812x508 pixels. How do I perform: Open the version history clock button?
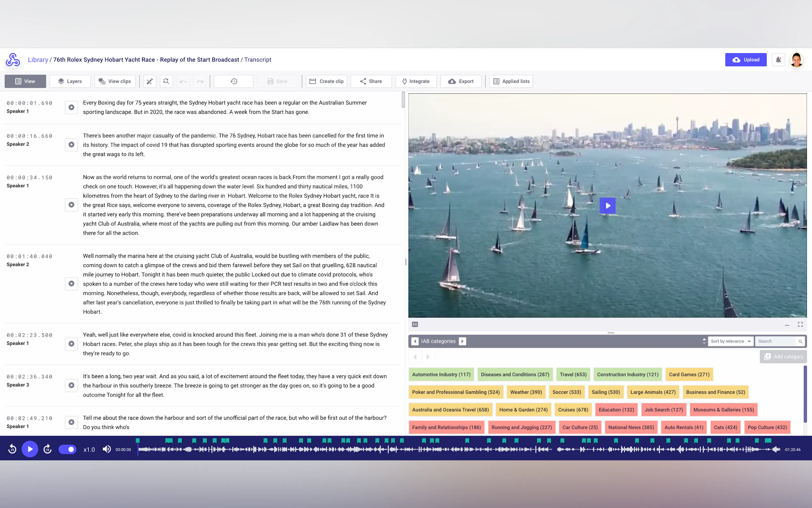[234, 81]
